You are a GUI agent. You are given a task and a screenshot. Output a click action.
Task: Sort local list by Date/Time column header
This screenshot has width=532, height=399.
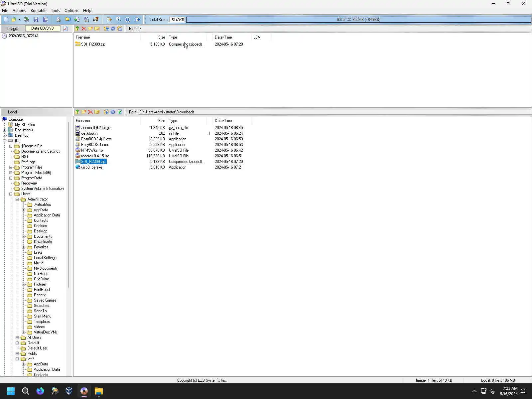click(232, 121)
